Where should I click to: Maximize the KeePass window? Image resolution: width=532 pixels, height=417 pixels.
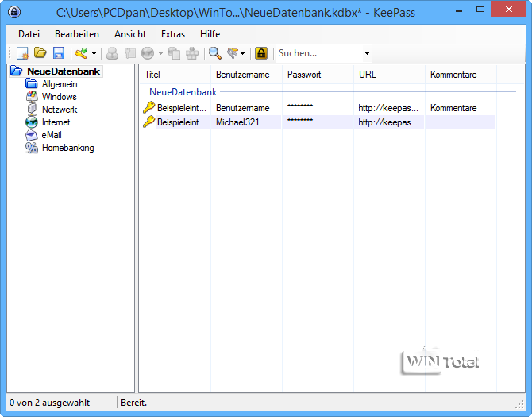480,10
